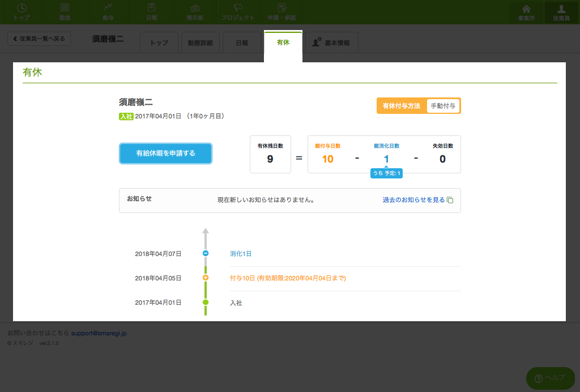
Task: Click the blue minus marker for 2018年04月07日
Action: tap(206, 253)
